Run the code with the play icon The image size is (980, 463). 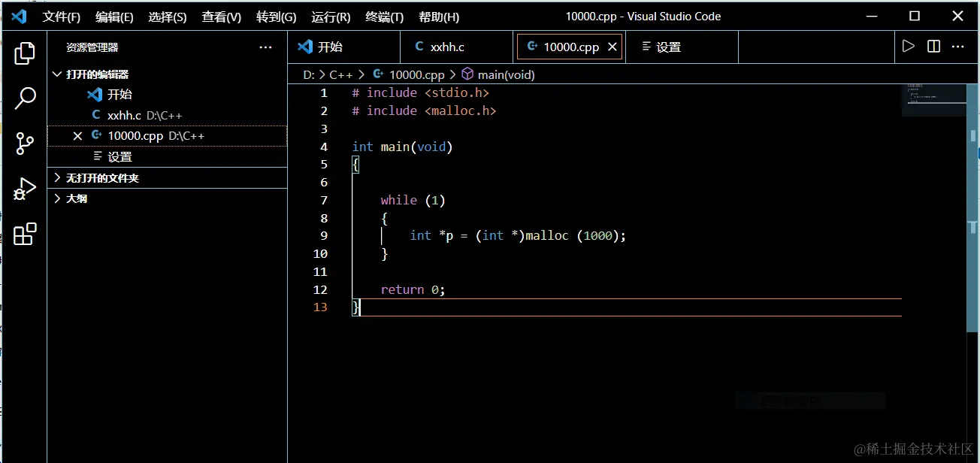point(909,47)
